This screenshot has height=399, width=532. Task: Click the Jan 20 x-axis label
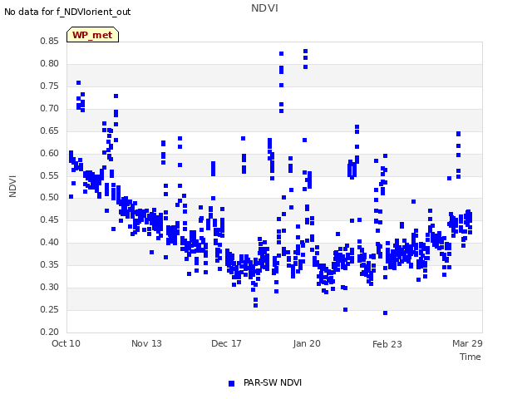pyautogui.click(x=307, y=343)
